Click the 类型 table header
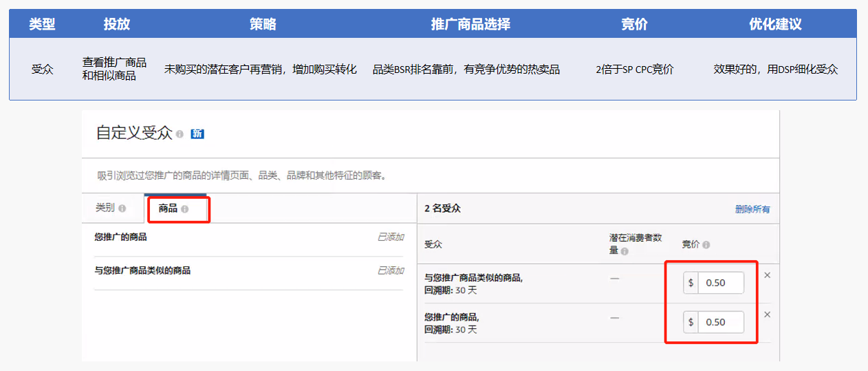Image resolution: width=868 pixels, height=371 pixels. [42, 24]
